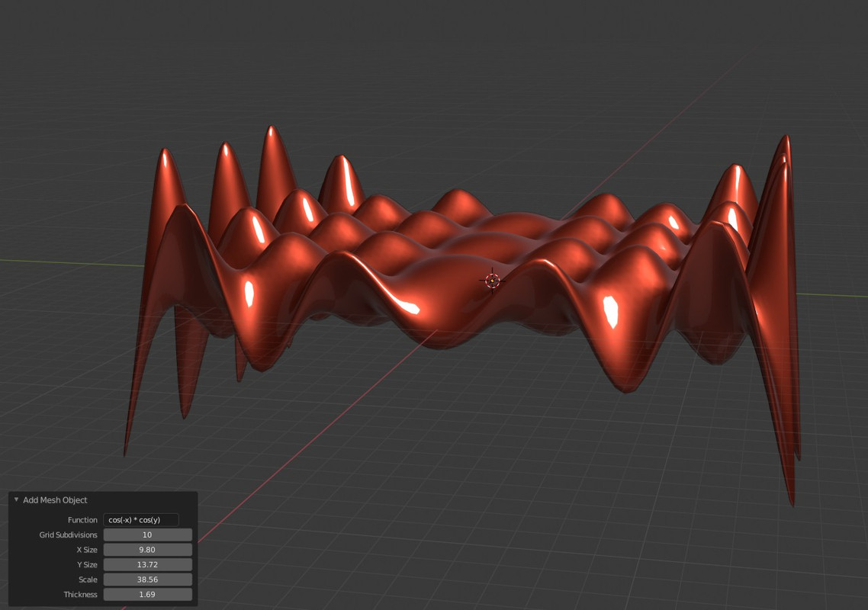Click the Function label text
Image resolution: width=868 pixels, height=610 pixels.
pyautogui.click(x=82, y=520)
